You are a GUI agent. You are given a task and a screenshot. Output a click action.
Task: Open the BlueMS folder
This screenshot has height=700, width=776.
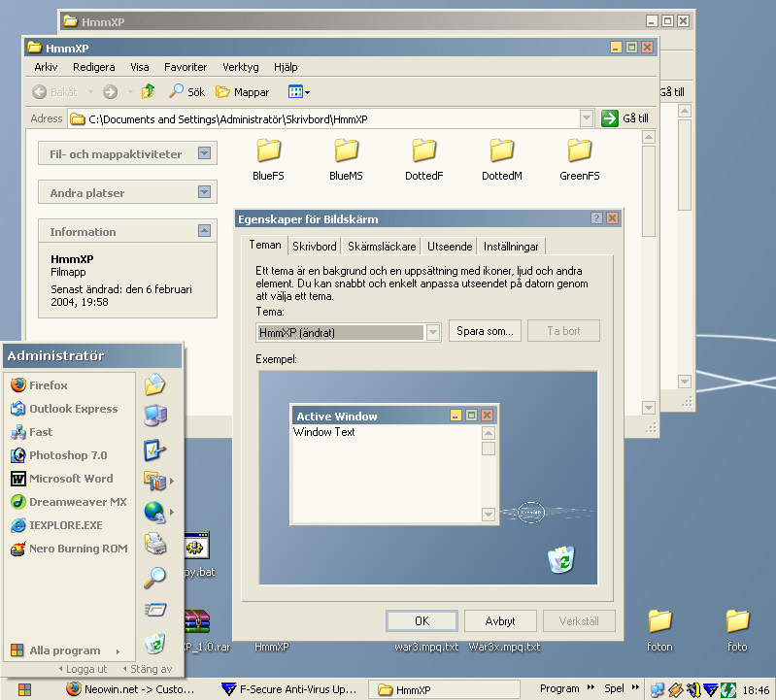tap(346, 159)
